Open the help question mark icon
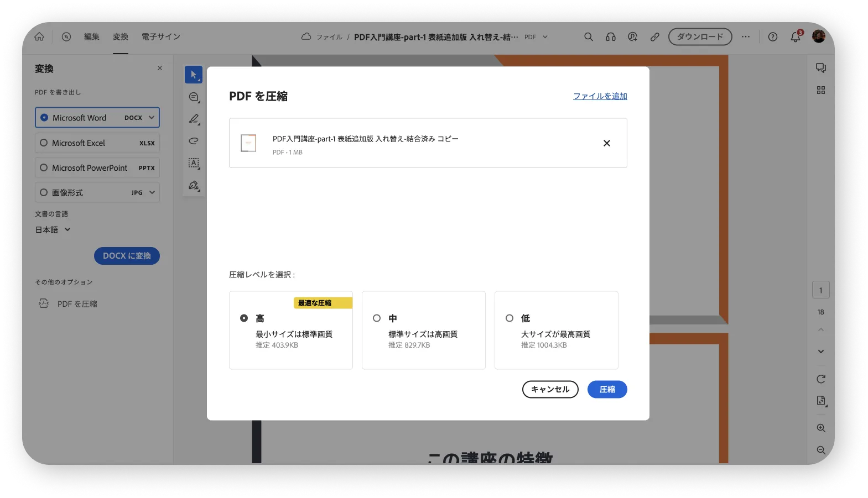Image resolution: width=868 pixels, height=498 pixels. pos(773,36)
